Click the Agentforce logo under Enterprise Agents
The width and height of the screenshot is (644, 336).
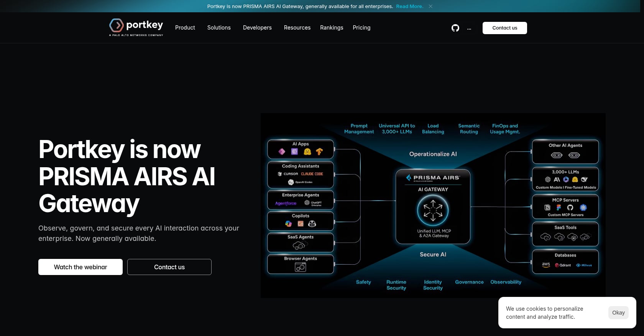(x=286, y=203)
